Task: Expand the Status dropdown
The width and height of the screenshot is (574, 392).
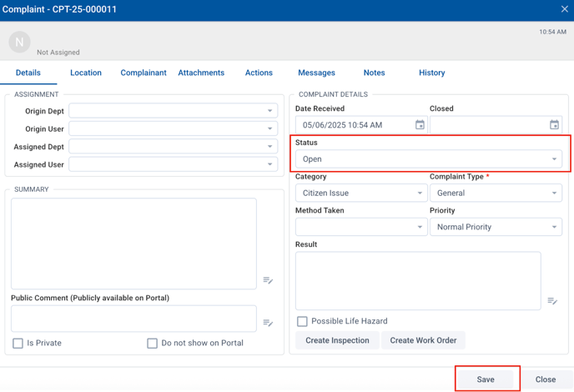Action: tap(428, 159)
